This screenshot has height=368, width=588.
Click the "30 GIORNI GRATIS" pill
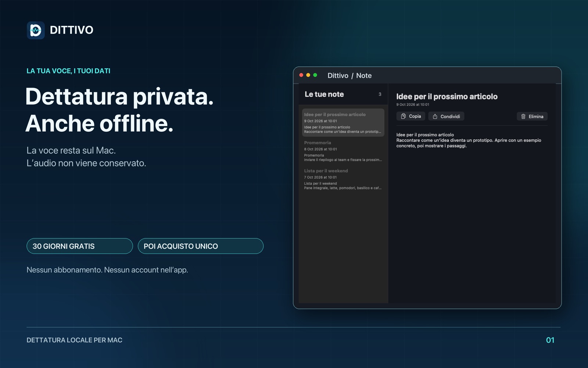pyautogui.click(x=80, y=246)
